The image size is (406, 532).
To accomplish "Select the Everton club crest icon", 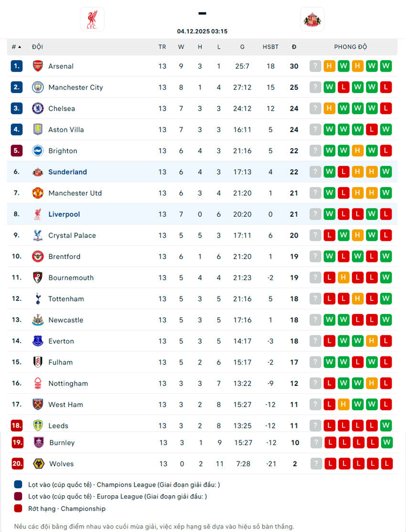I will click(38, 341).
